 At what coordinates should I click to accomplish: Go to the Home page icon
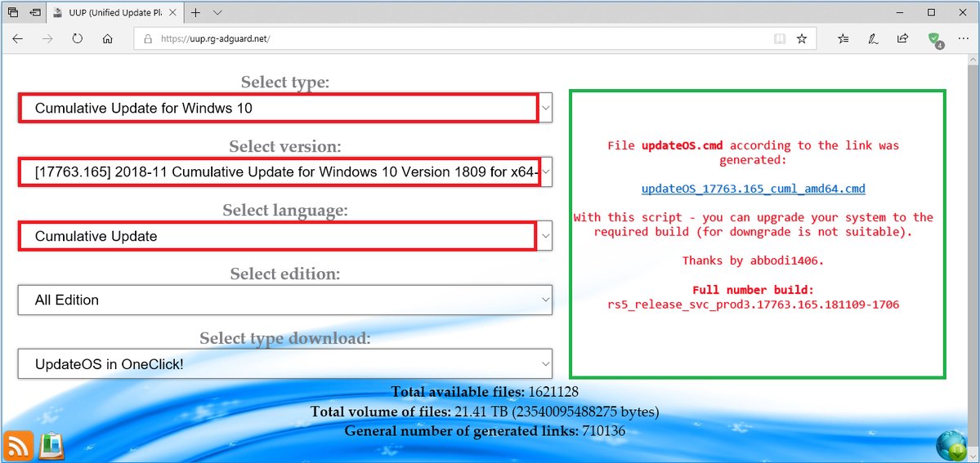(x=108, y=38)
